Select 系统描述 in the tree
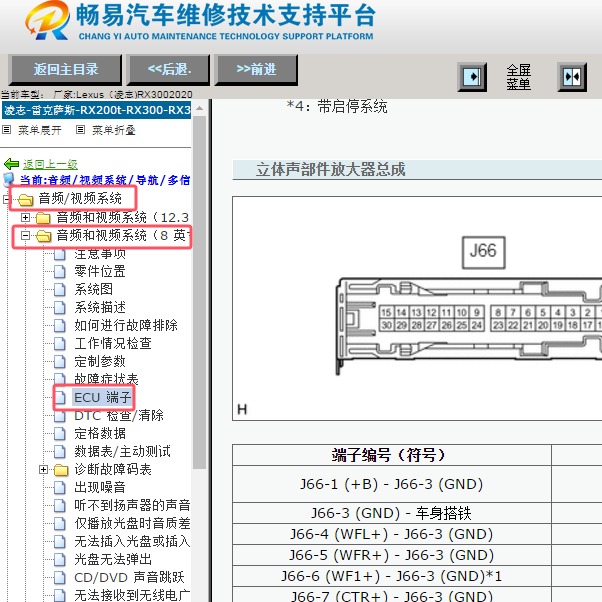 pos(100,307)
